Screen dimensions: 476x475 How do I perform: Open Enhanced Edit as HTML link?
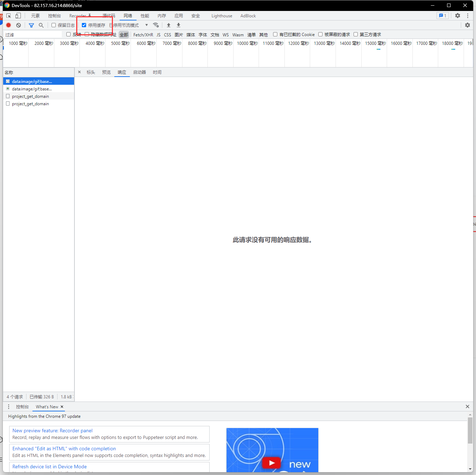pyautogui.click(x=64, y=449)
